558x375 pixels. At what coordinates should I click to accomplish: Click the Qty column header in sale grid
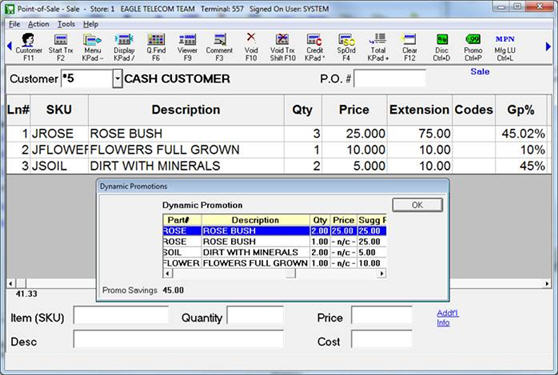[x=302, y=110]
